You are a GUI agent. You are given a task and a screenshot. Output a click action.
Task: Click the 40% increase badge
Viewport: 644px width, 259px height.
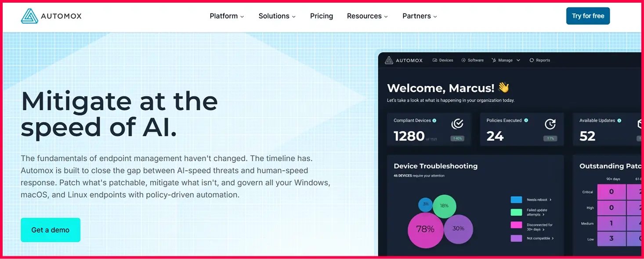pos(457,138)
